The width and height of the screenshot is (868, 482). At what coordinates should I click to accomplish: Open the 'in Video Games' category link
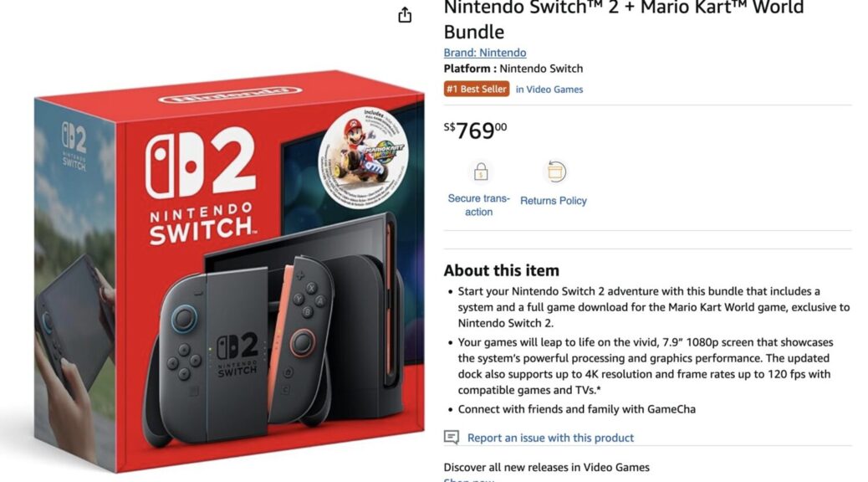click(549, 90)
